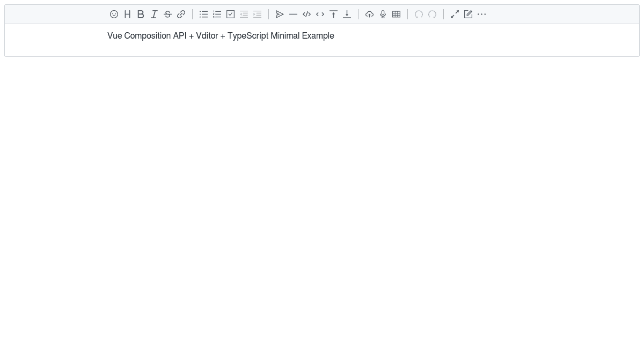Open the Headings dropdown
Viewport: 644px width, 338px height.
pyautogui.click(x=127, y=14)
